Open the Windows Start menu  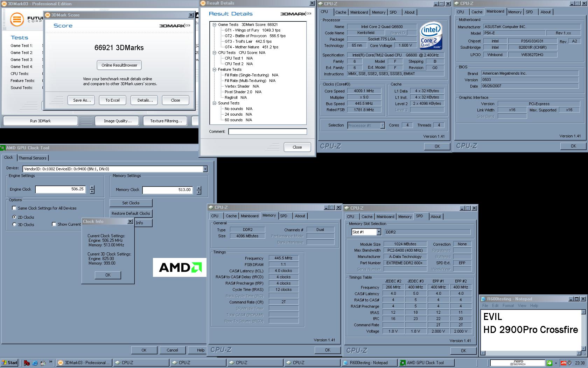click(x=9, y=363)
